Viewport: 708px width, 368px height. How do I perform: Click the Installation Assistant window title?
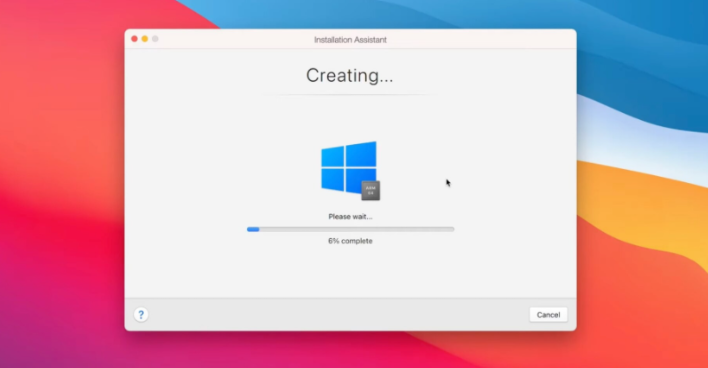pyautogui.click(x=350, y=40)
